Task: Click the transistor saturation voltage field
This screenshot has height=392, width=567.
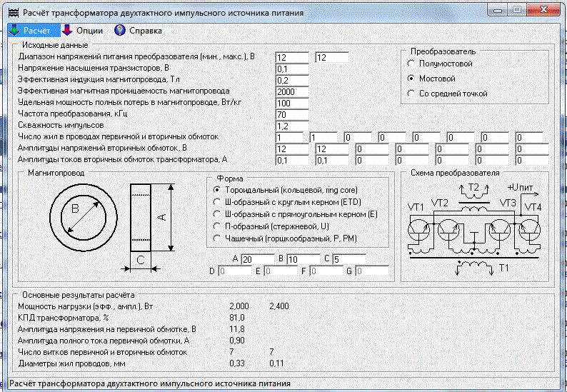Action: click(292, 69)
